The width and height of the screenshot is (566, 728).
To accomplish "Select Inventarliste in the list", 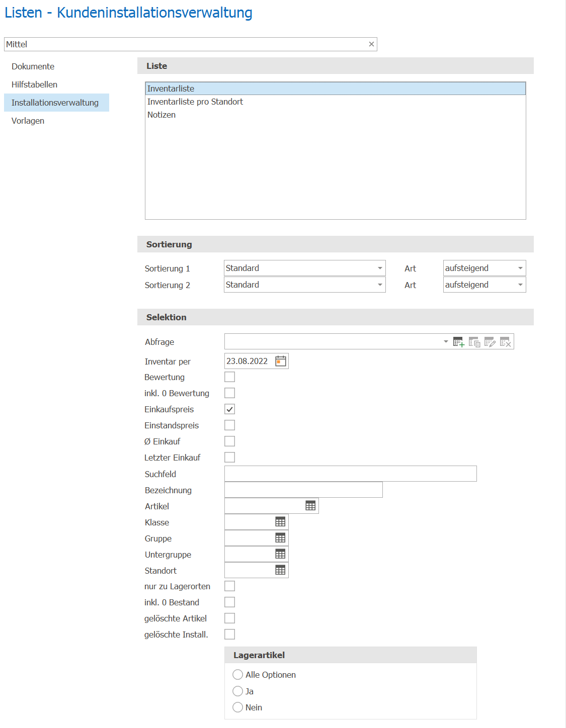I will click(336, 88).
